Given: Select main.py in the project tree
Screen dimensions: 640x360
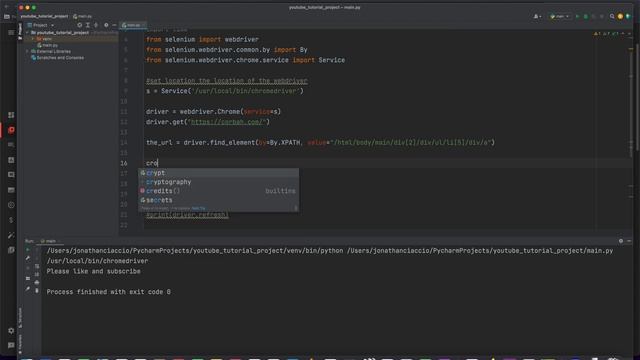Looking at the screenshot, I should [48, 45].
